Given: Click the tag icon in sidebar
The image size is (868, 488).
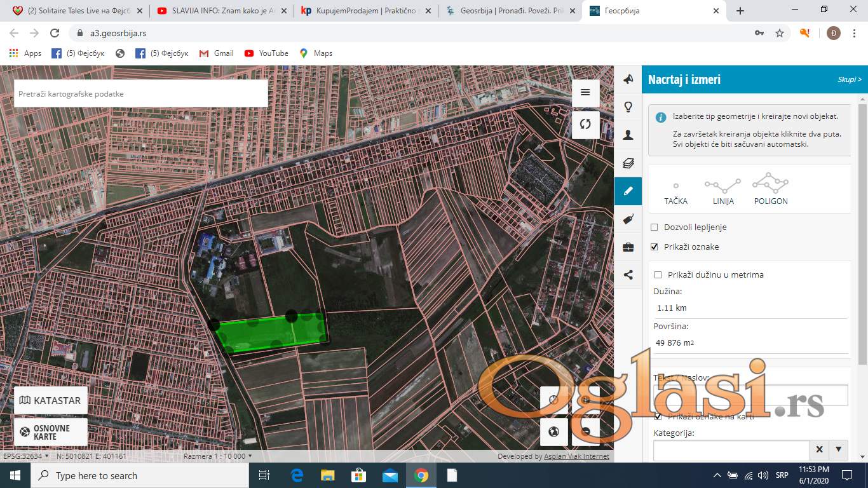Looking at the screenshot, I should (628, 219).
